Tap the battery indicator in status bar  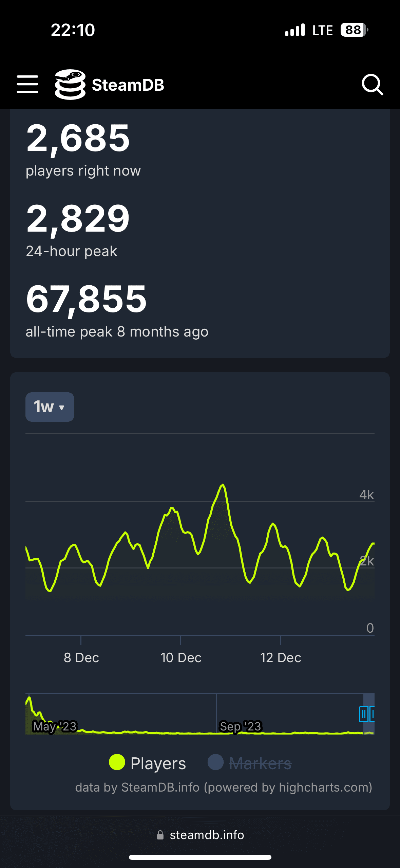coord(354,30)
